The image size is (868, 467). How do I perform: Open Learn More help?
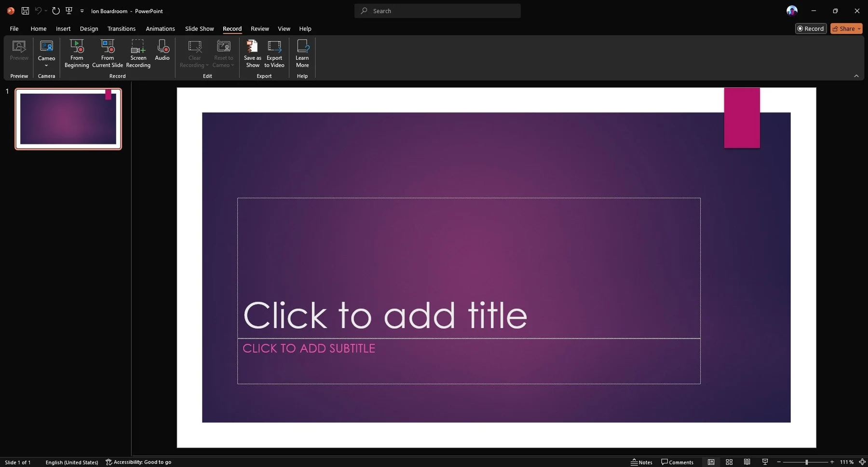(302, 54)
